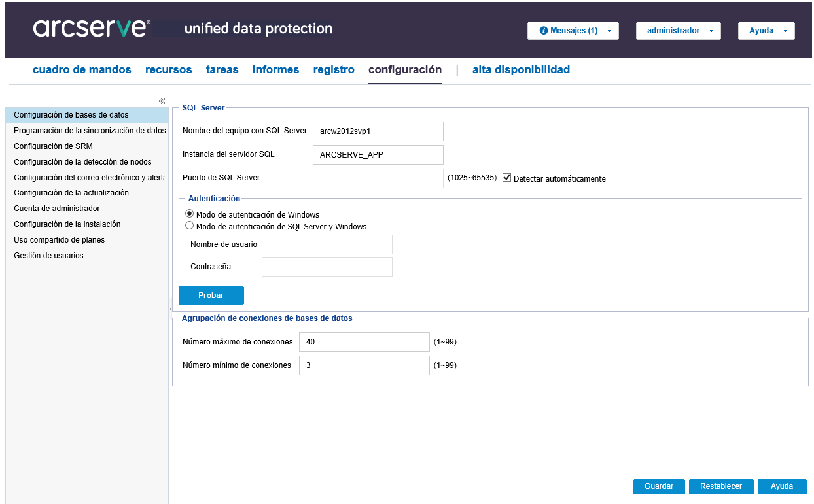This screenshot has height=504, width=814.
Task: Click the Restablecer button
Action: (x=721, y=486)
